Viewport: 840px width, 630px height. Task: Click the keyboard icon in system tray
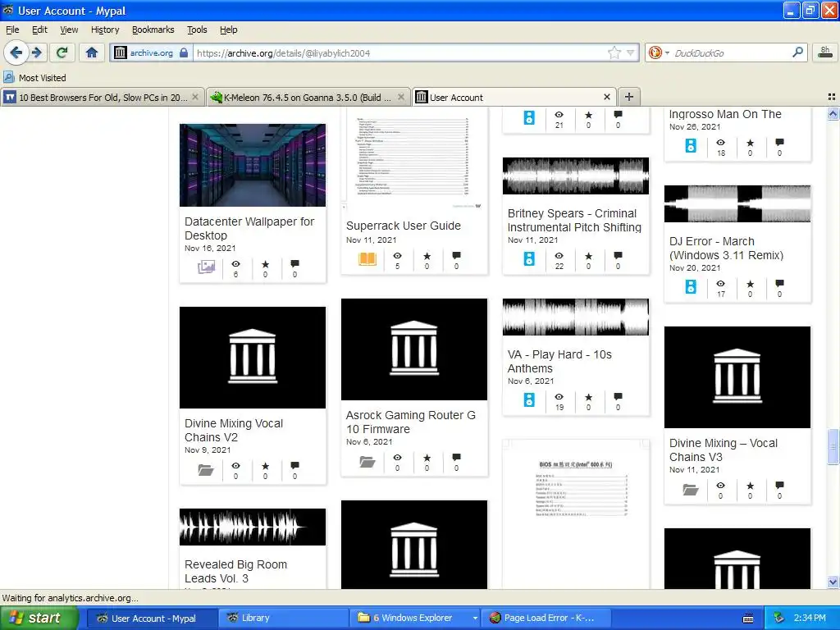click(748, 619)
